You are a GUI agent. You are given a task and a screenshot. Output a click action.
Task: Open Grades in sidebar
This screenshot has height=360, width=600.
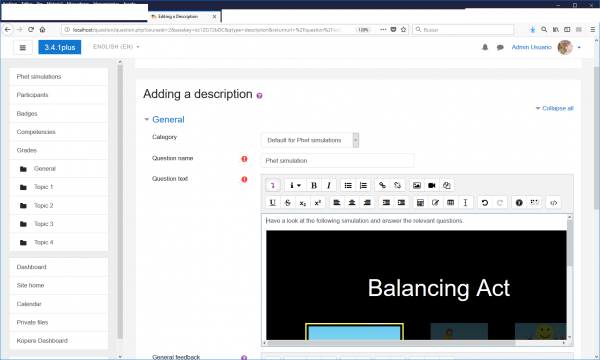coord(59,150)
